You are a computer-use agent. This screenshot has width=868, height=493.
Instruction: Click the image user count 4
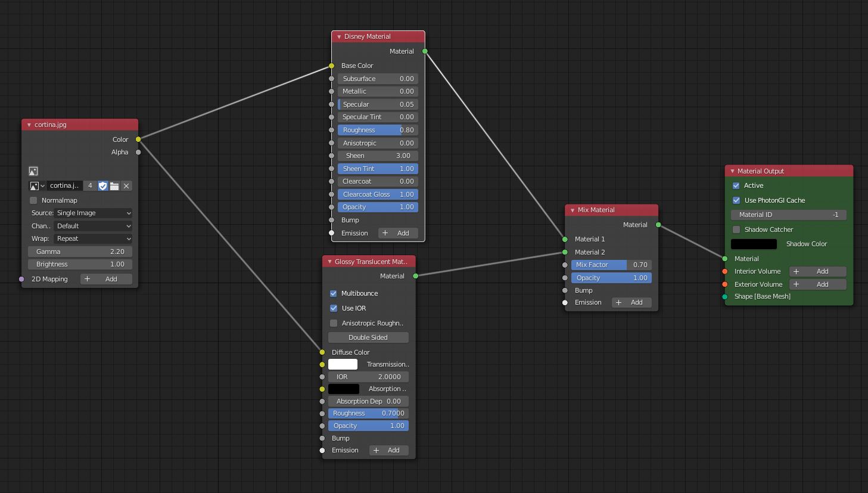[90, 186]
